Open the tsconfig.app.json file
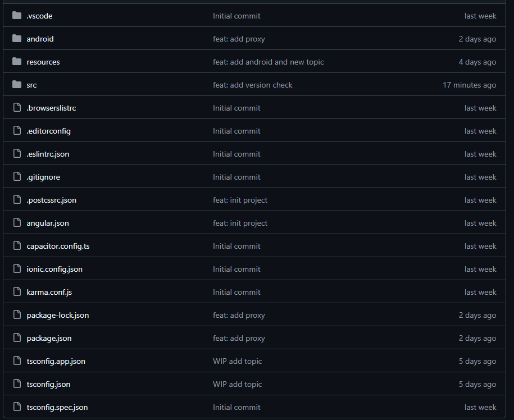 56,361
